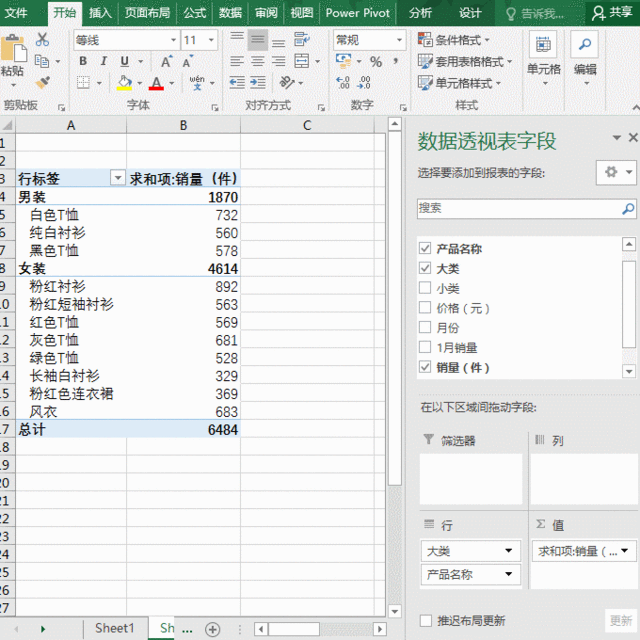This screenshot has width=640, height=640.
Task: Open 产品名称 row field dropdown
Action: (509, 574)
